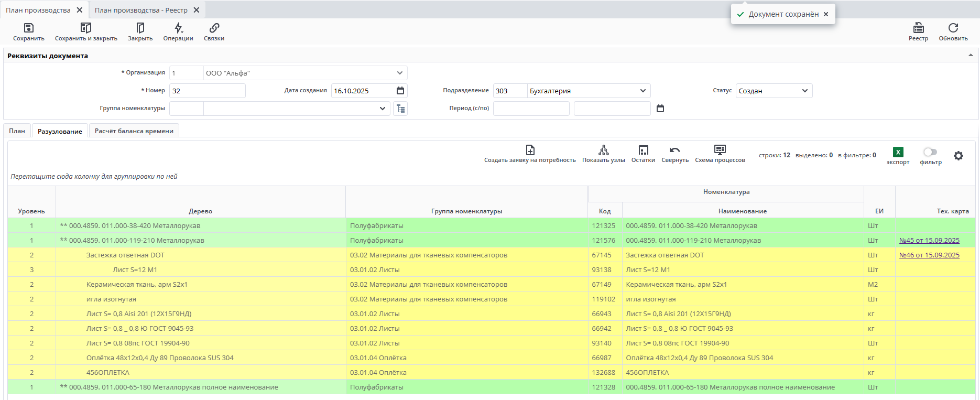This screenshot has width=980, height=400.
Task: Click the Save and close icon
Action: (86, 28)
